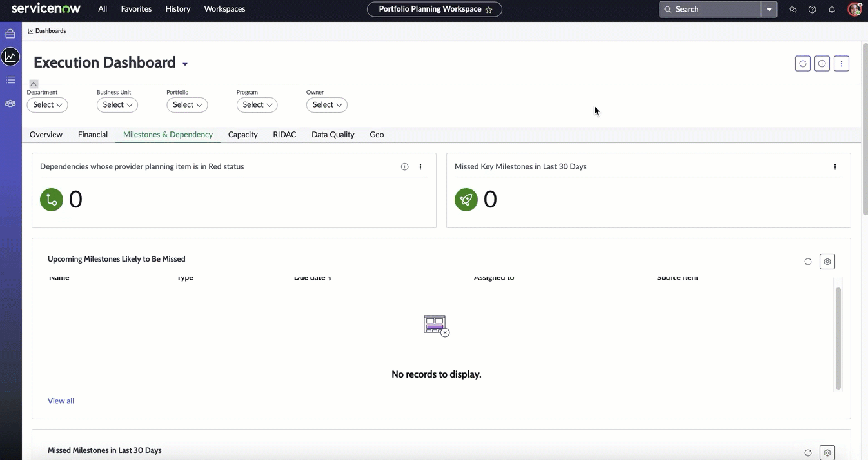Open the All menu
The image size is (868, 460).
point(103,9)
